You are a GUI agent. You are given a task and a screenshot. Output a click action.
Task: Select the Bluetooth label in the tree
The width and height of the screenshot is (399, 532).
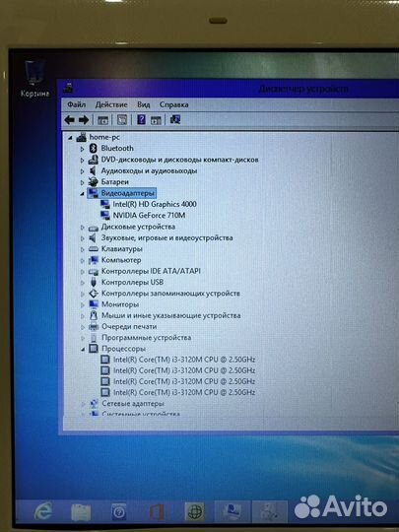click(117, 148)
